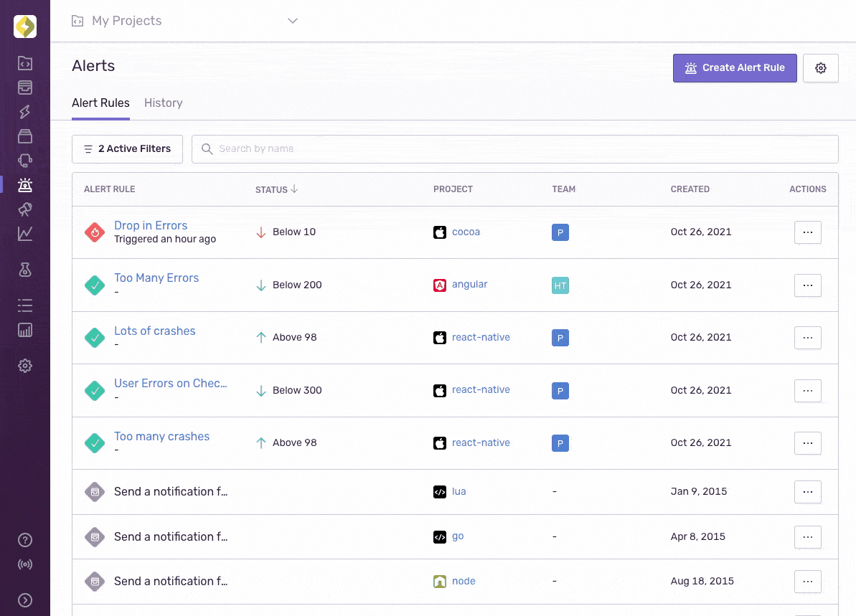Image resolution: width=856 pixels, height=616 pixels.
Task: Open Releases rocket icon in sidebar
Action: click(x=25, y=209)
